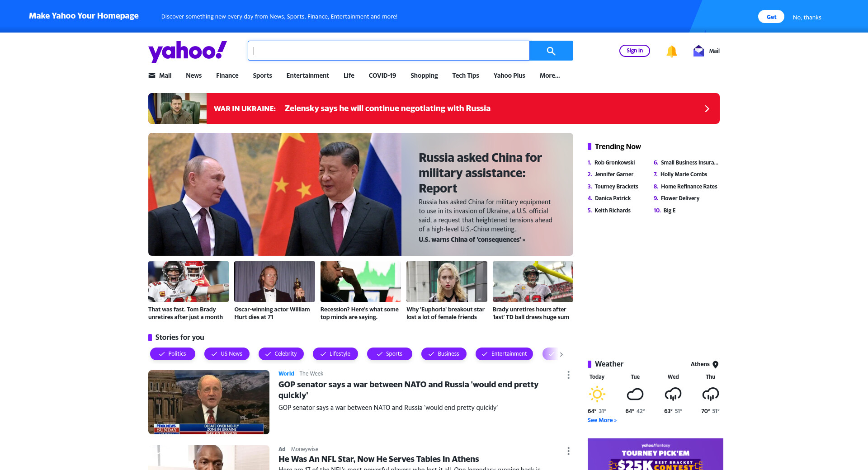Expand the More... navigation menu

[x=550, y=75]
